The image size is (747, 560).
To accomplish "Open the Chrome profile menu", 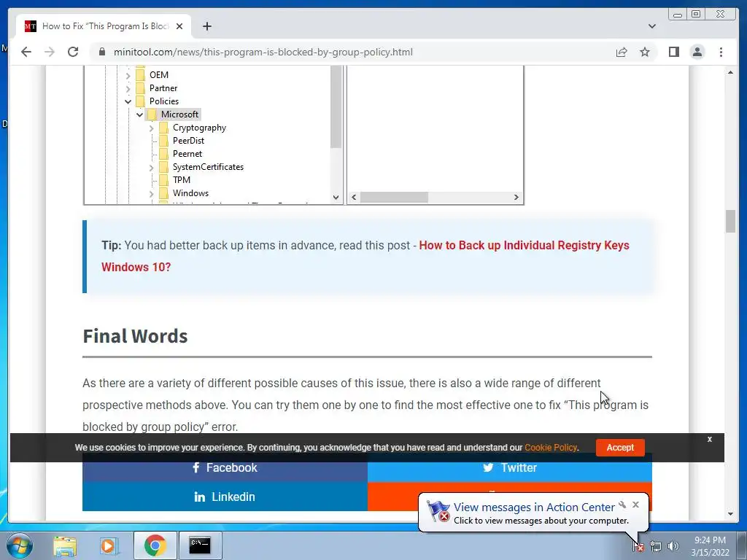I will tap(697, 52).
